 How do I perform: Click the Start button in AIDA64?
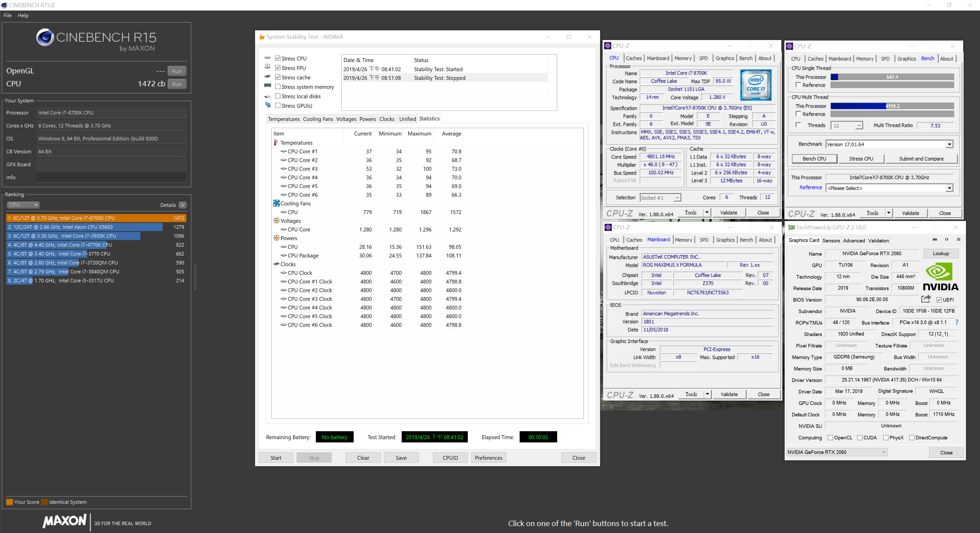[x=276, y=458]
